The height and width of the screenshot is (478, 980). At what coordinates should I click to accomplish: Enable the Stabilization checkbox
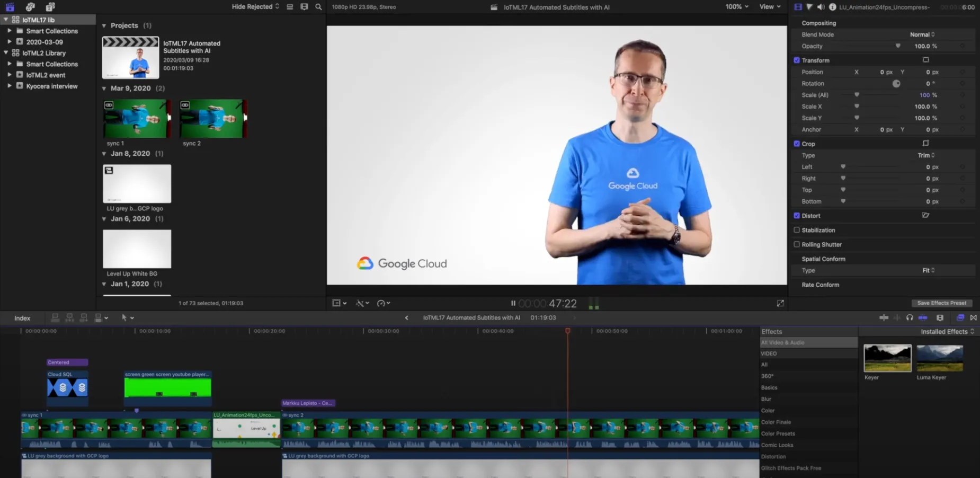click(797, 230)
